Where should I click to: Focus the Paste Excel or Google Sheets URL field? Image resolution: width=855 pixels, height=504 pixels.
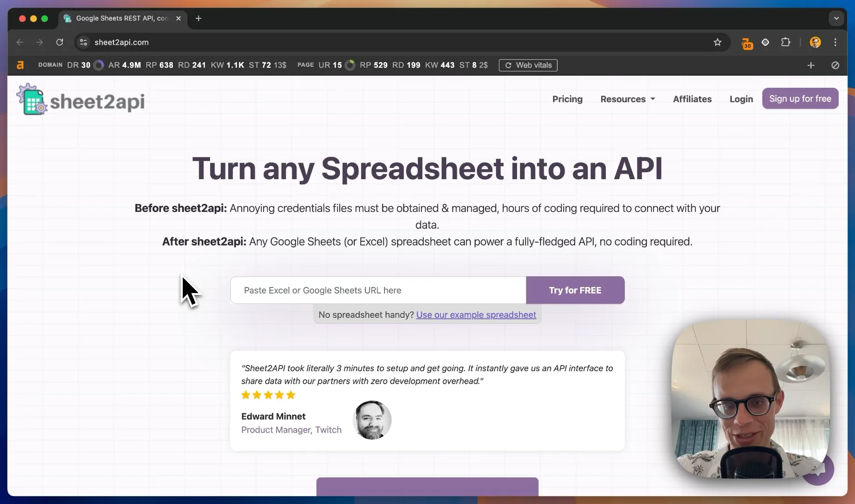(x=378, y=290)
